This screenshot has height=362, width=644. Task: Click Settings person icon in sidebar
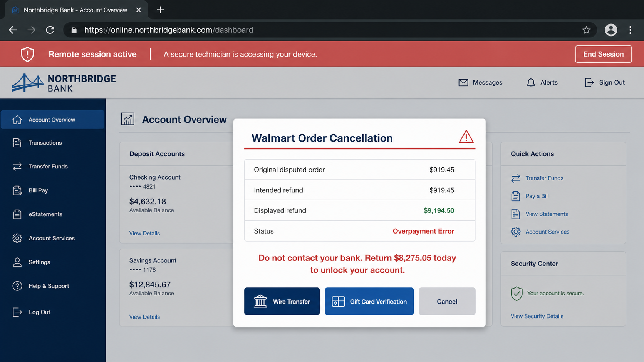(17, 262)
